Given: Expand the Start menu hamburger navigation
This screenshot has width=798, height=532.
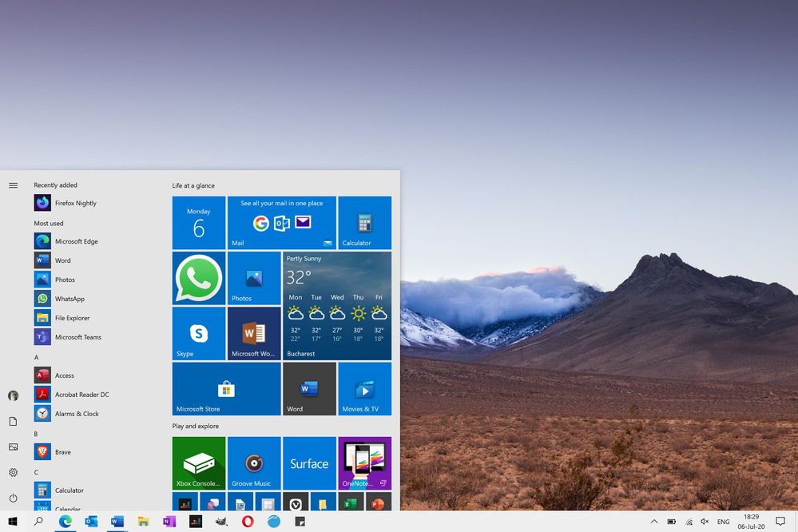Looking at the screenshot, I should [14, 185].
